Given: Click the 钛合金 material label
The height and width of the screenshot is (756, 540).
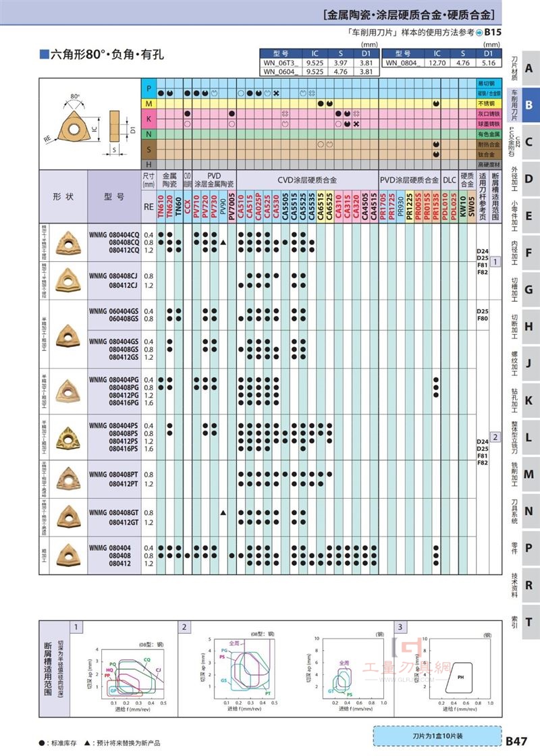Looking at the screenshot, I should click(x=489, y=155).
